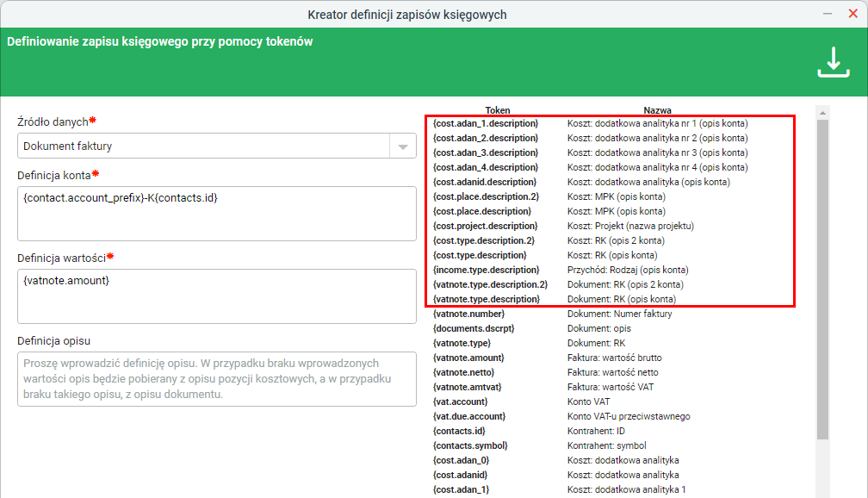
Task: Select token {cost.adan_1.description}
Action: (486, 123)
